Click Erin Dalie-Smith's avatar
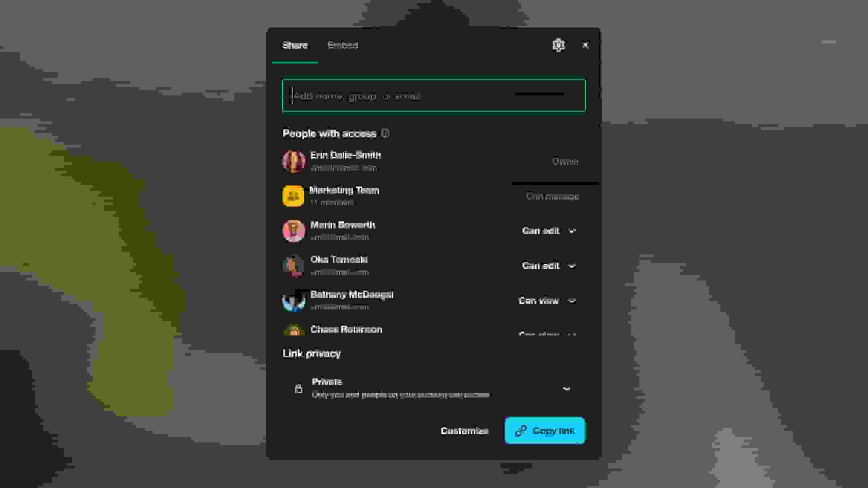 (293, 161)
